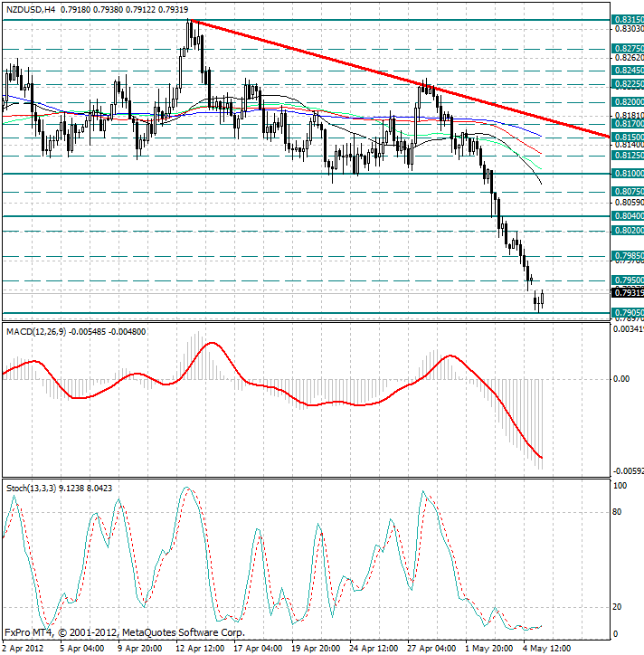644x655 pixels.
Task: Click the 12 Apr 12:00 time label
Action: click(x=200, y=649)
